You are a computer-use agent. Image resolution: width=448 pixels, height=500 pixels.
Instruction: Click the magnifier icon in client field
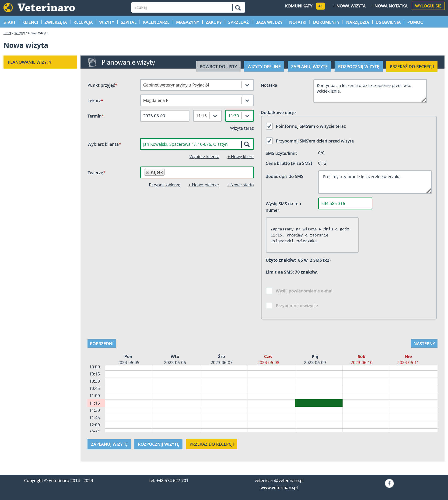(x=247, y=144)
